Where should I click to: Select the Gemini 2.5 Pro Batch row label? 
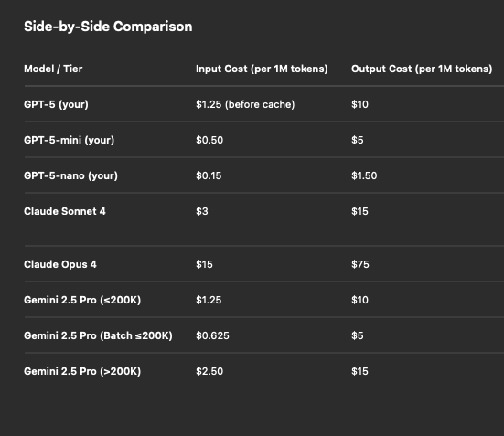pos(98,335)
